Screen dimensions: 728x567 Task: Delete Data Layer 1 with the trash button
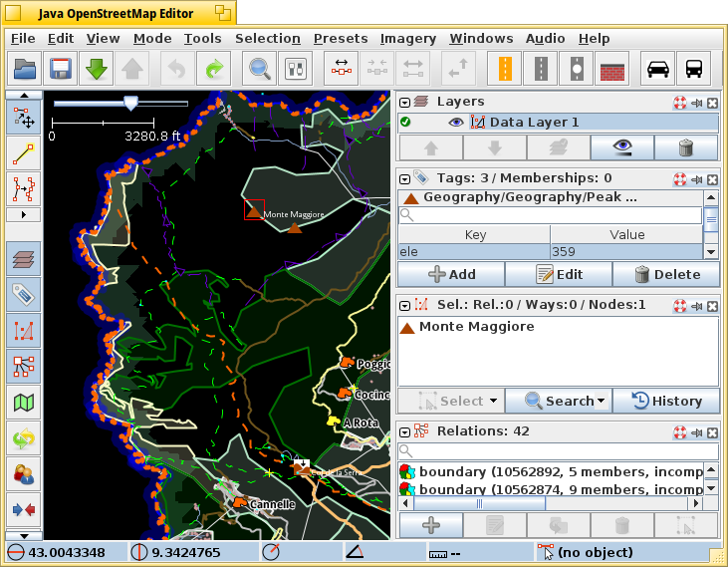(x=686, y=147)
